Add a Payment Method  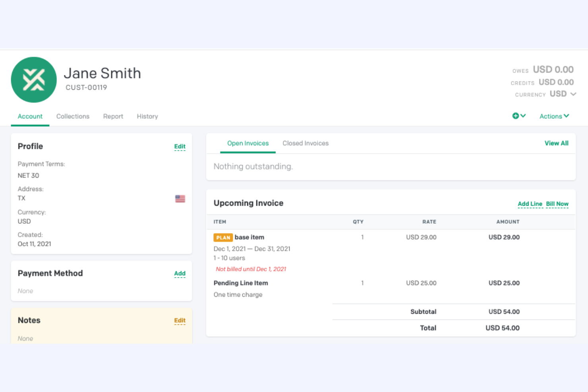[x=180, y=273]
